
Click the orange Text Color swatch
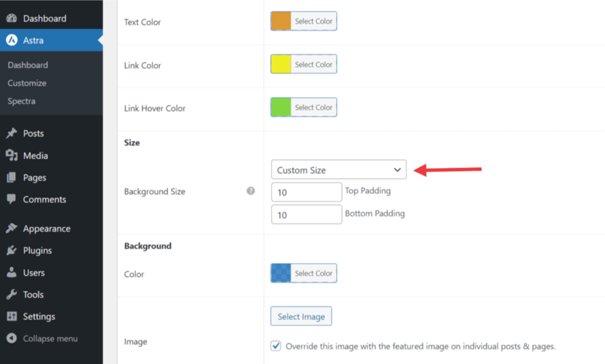point(281,21)
